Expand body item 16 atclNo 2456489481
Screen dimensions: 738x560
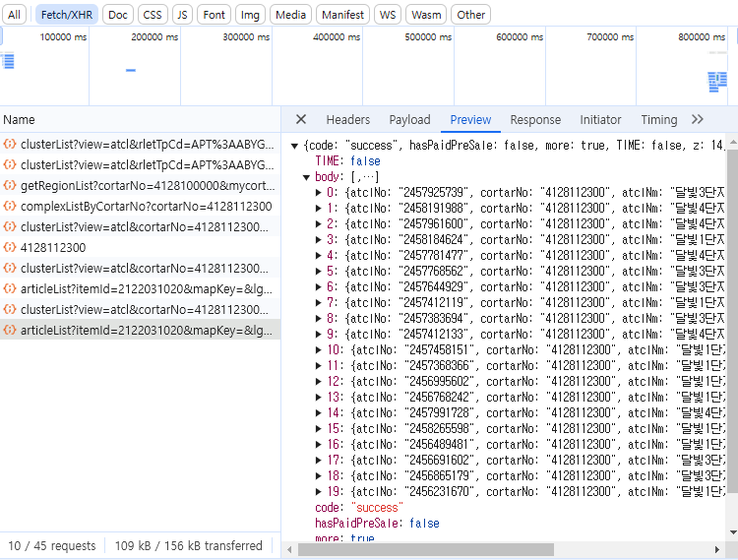click(x=319, y=445)
